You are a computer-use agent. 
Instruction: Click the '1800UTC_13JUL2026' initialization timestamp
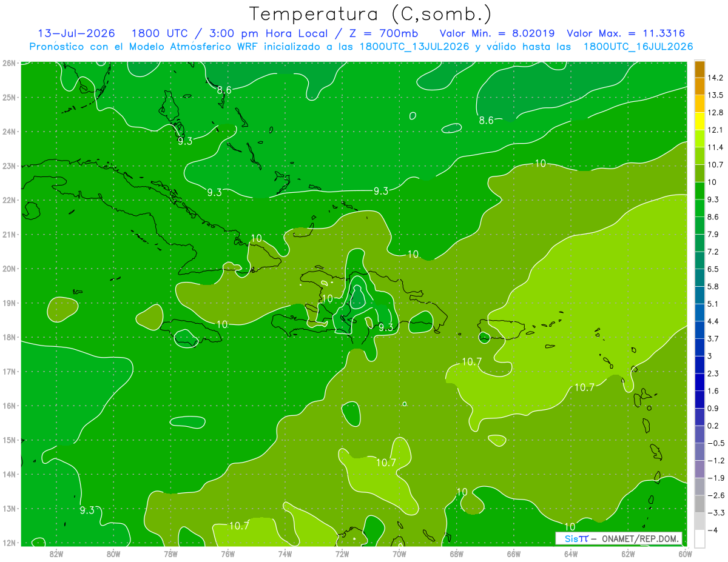(x=414, y=47)
